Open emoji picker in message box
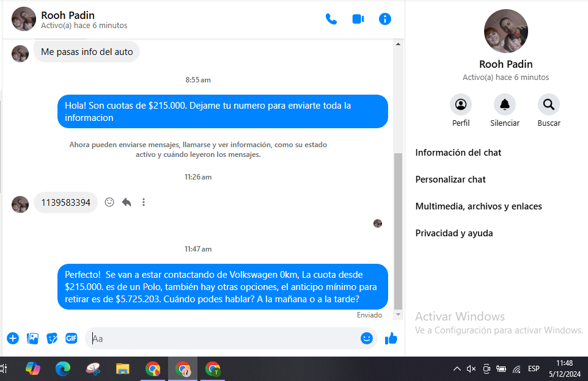Screen dimensions: 588x381 [367, 338]
